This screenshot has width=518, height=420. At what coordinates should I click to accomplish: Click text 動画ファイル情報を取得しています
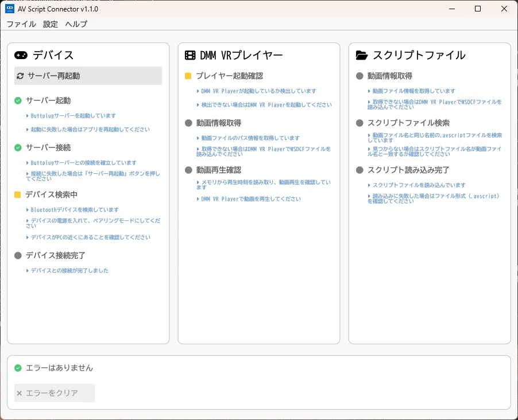tap(414, 91)
